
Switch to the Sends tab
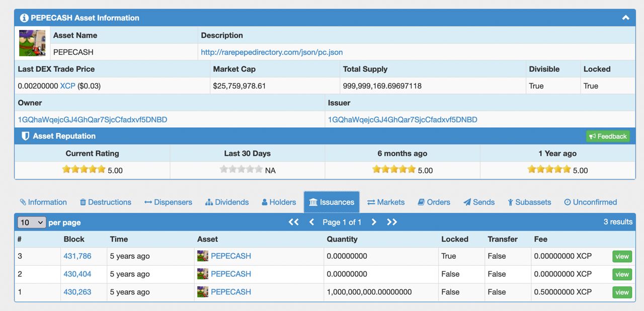[x=479, y=202]
